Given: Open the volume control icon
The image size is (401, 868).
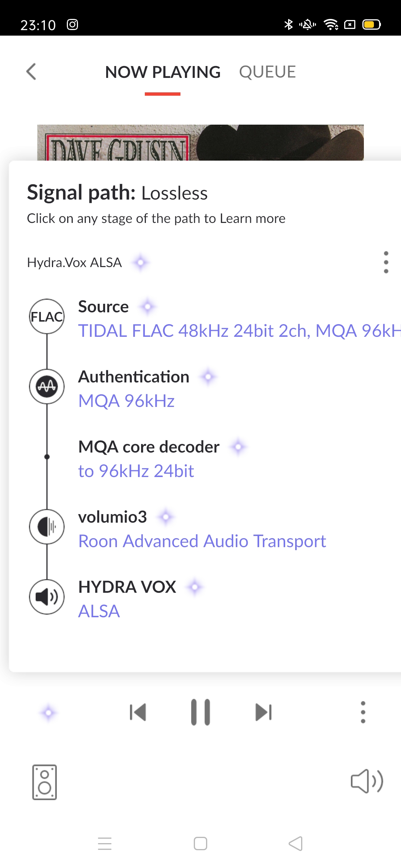Looking at the screenshot, I should click(x=367, y=781).
